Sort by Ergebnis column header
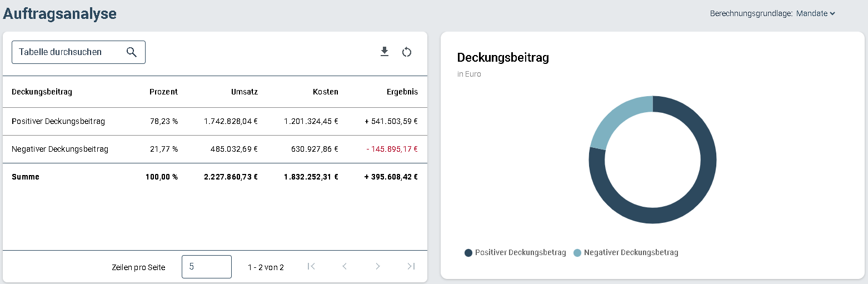 [402, 92]
